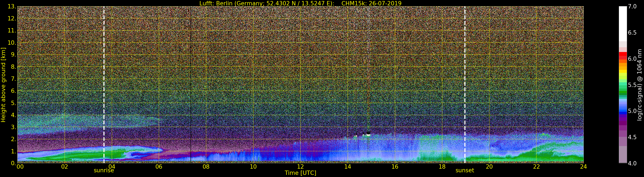
Task: Click time axis tick label 10
Action: coord(253,167)
